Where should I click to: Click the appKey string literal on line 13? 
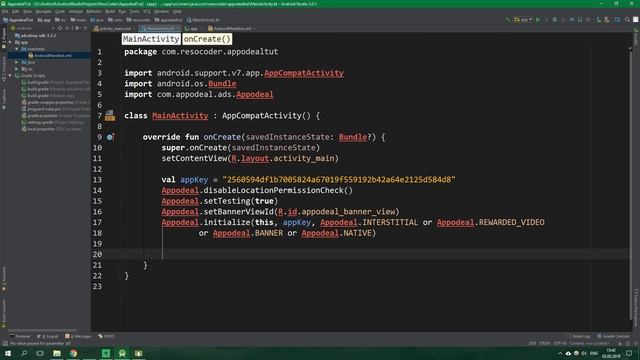[339, 180]
